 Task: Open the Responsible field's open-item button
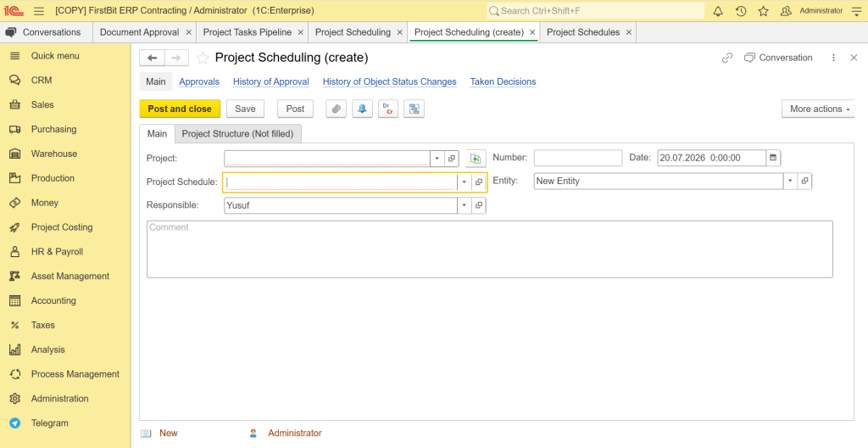479,205
